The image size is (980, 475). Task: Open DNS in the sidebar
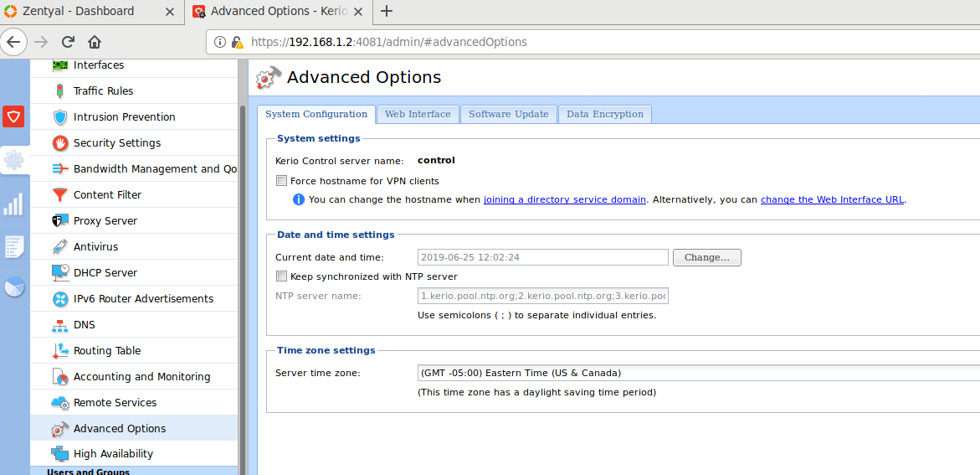coord(134,325)
